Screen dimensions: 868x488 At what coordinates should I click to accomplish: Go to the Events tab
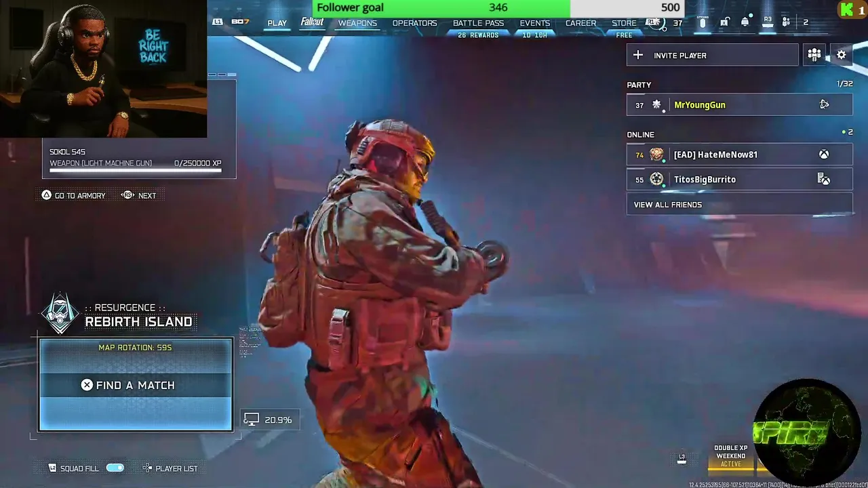[x=535, y=23]
